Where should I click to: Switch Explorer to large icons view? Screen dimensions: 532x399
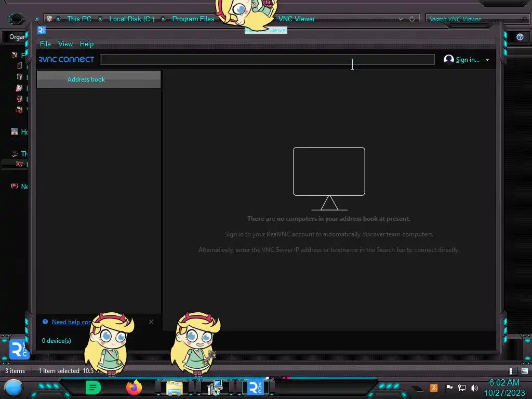coord(525,371)
